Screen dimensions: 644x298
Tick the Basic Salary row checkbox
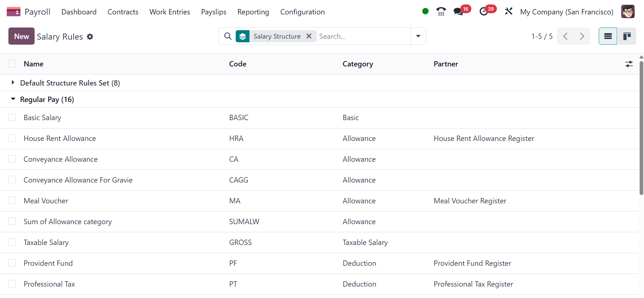click(x=12, y=117)
